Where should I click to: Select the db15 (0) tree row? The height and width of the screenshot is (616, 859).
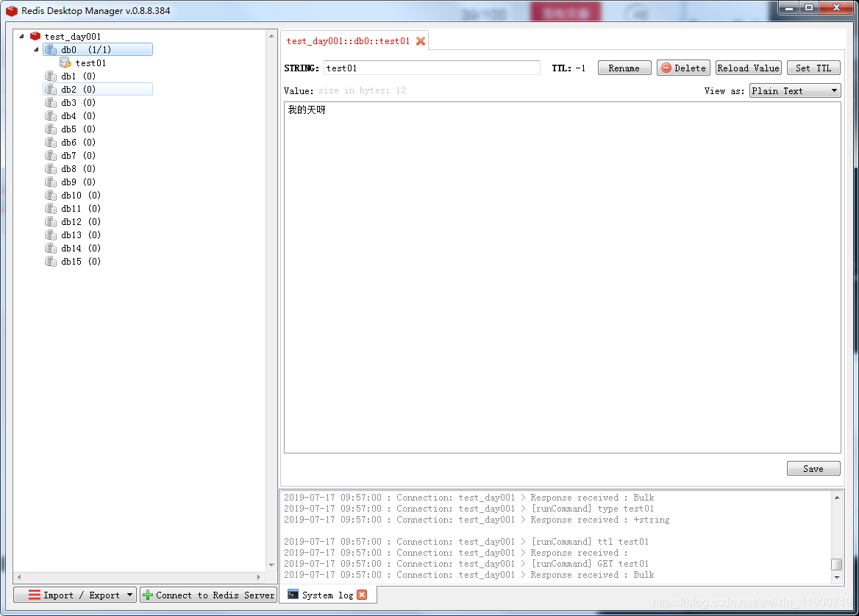[81, 262]
